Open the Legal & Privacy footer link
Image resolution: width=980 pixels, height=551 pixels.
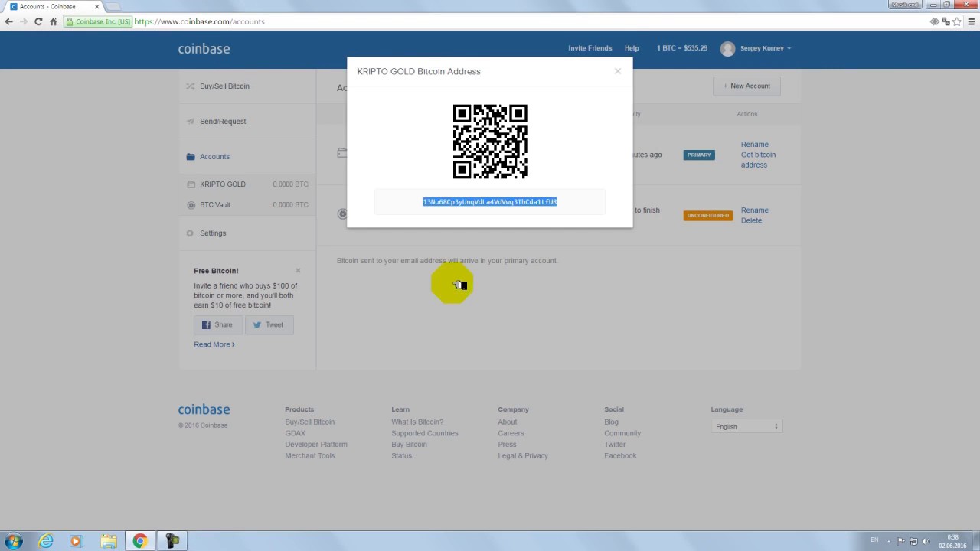tap(523, 456)
